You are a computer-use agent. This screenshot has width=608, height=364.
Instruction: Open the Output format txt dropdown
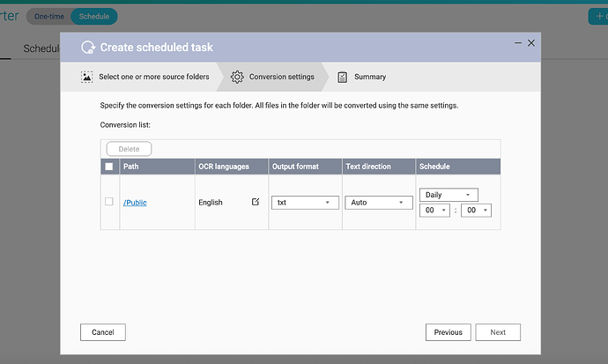click(305, 203)
